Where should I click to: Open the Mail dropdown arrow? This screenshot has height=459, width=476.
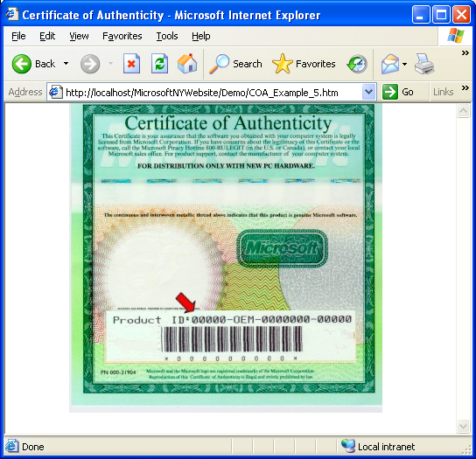click(x=404, y=64)
